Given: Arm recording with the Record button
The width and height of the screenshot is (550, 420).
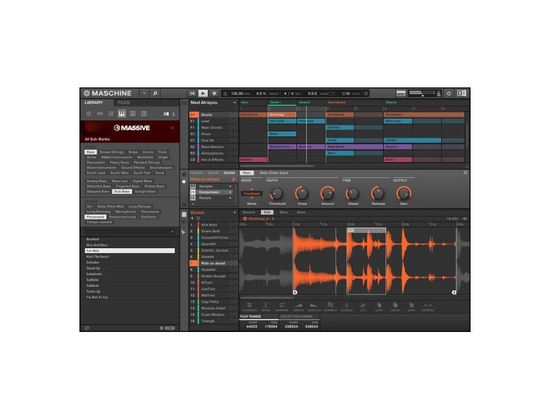Looking at the screenshot, I should 214,93.
